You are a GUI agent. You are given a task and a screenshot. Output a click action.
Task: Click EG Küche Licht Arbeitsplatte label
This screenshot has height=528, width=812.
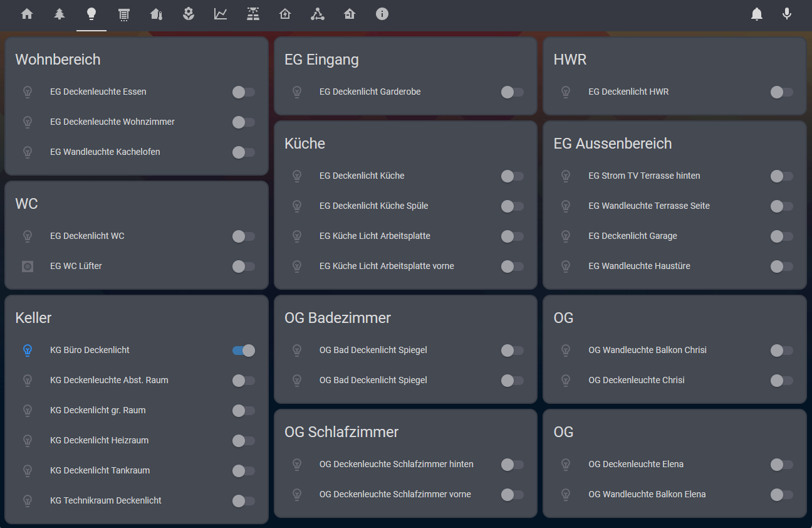coord(375,236)
